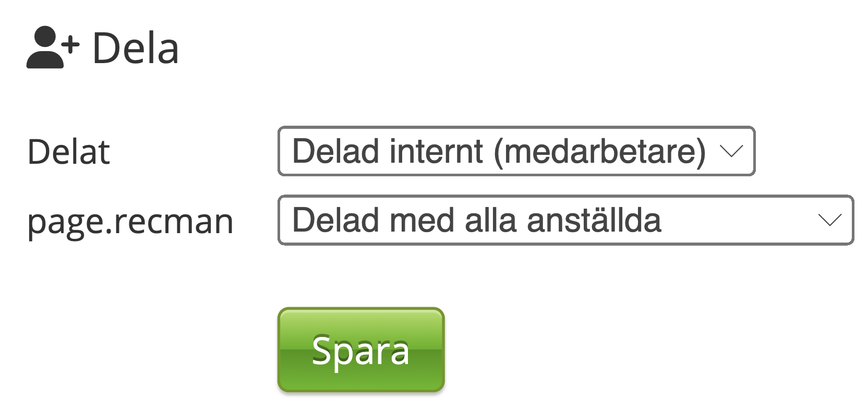Click the "page.recman" field label
This screenshot has width=868, height=411.
pyautogui.click(x=130, y=221)
